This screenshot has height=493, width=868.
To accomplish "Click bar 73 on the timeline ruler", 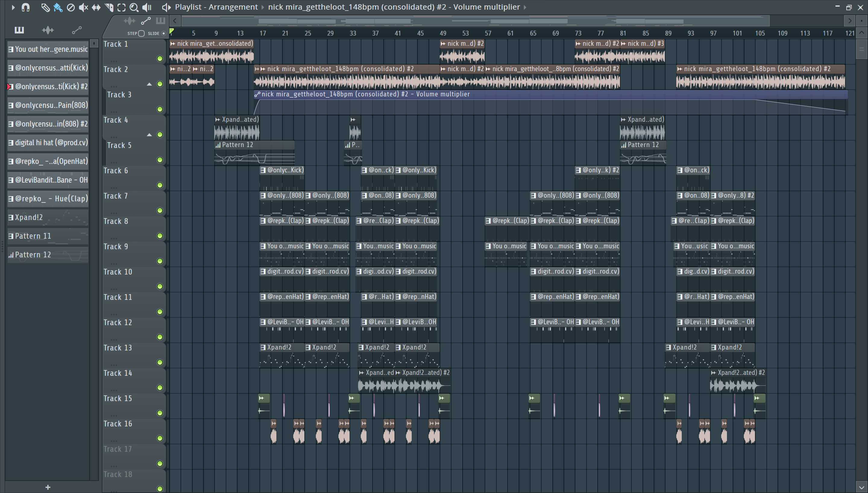I will click(578, 33).
